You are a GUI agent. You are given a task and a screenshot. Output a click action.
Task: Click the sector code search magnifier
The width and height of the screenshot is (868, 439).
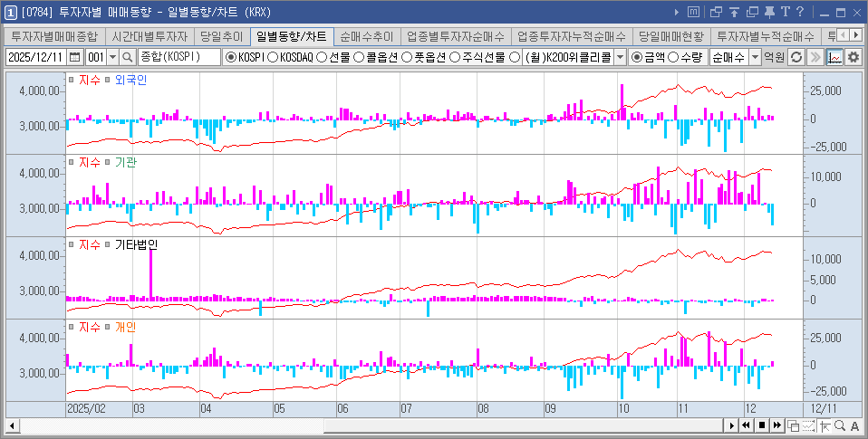128,57
